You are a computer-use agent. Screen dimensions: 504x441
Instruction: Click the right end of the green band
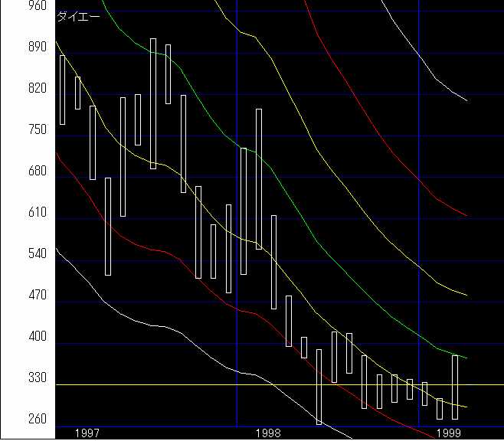[466, 358]
